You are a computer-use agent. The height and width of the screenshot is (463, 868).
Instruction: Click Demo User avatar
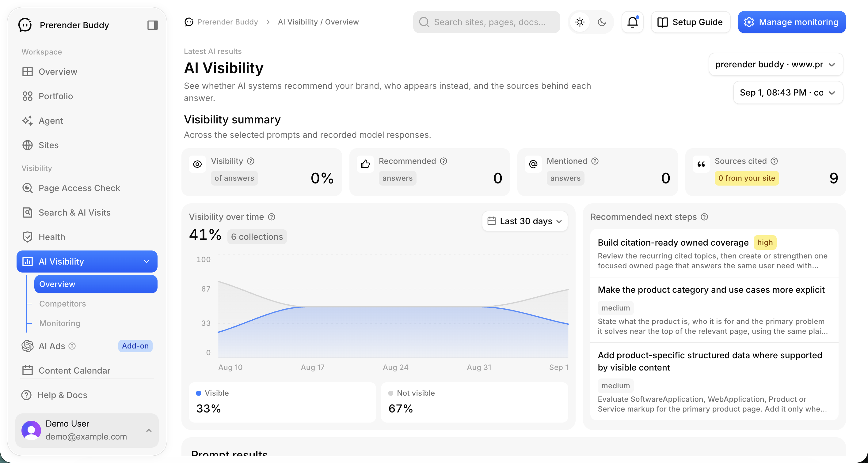31,430
